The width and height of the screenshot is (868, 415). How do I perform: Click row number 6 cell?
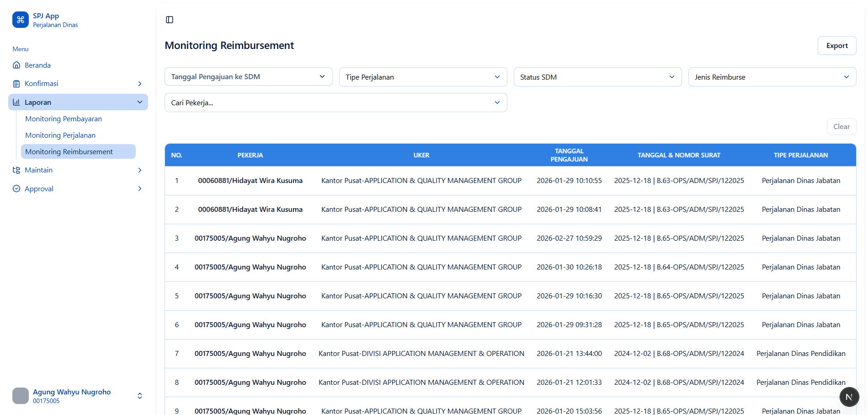[x=177, y=325]
